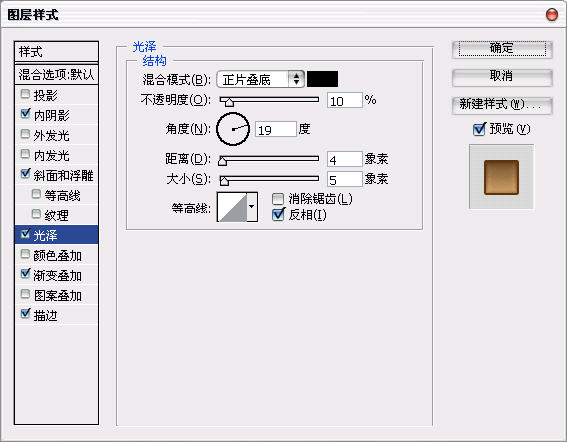Viewport: 567px width, 442px height.
Task: Click the 不透明度 opacity slider handle
Action: click(229, 102)
